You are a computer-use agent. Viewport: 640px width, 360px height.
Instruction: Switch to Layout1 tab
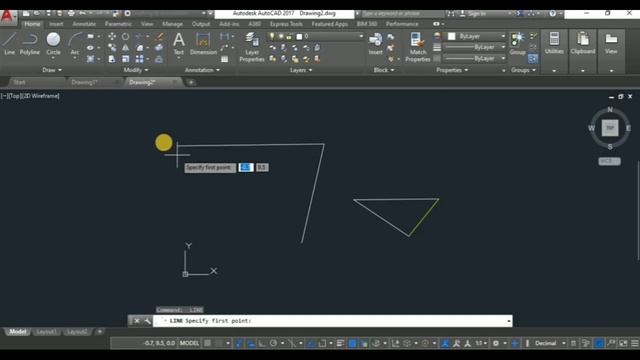point(46,332)
